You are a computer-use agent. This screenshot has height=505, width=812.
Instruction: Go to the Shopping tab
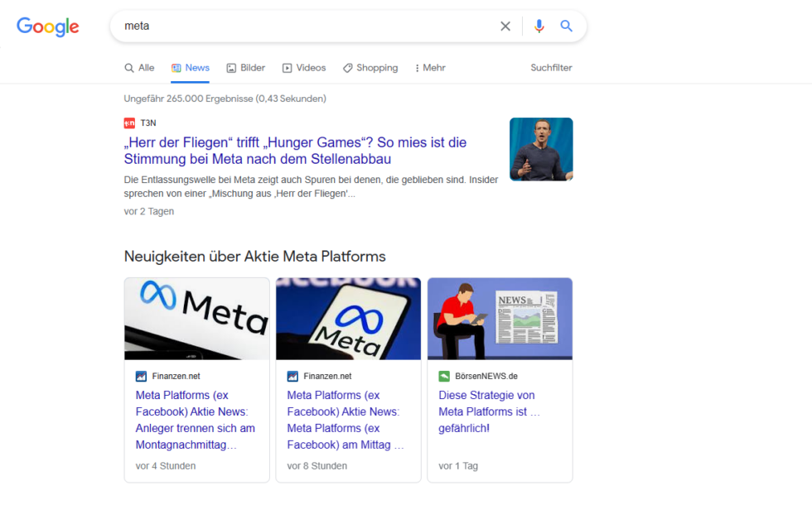pos(370,68)
